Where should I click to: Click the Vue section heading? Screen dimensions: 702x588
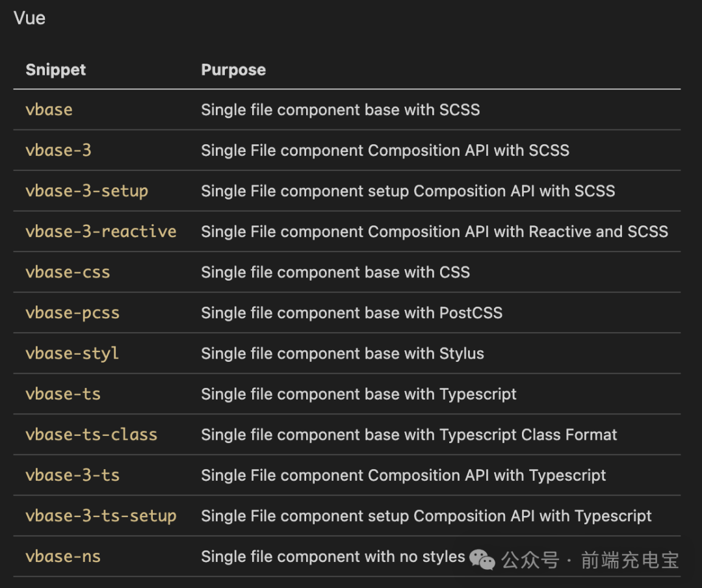[x=29, y=18]
